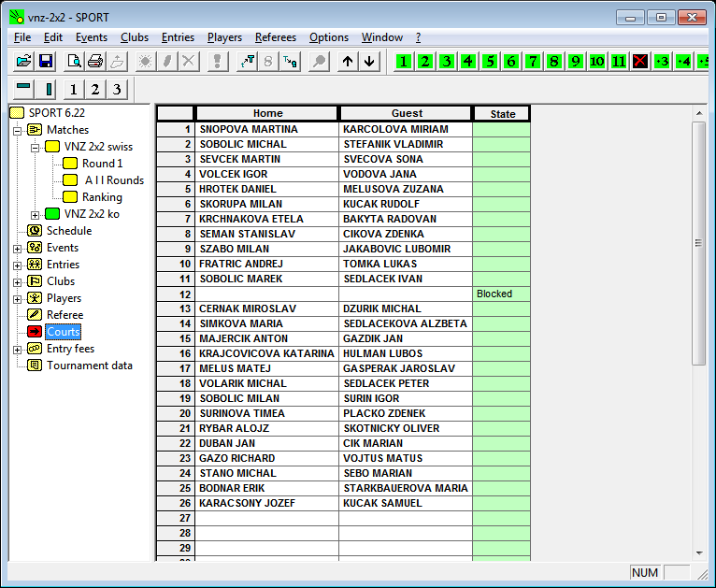Click the vertical scrollbar down arrow
This screenshot has width=716, height=588.
click(698, 552)
